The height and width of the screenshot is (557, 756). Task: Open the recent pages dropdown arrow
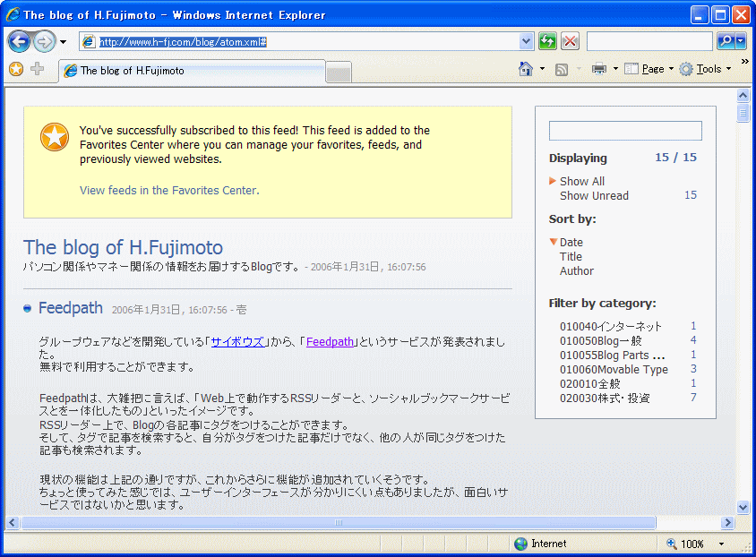(64, 42)
